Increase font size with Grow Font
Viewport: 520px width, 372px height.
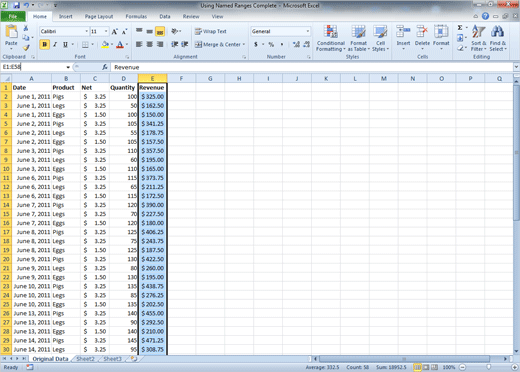click(x=114, y=32)
